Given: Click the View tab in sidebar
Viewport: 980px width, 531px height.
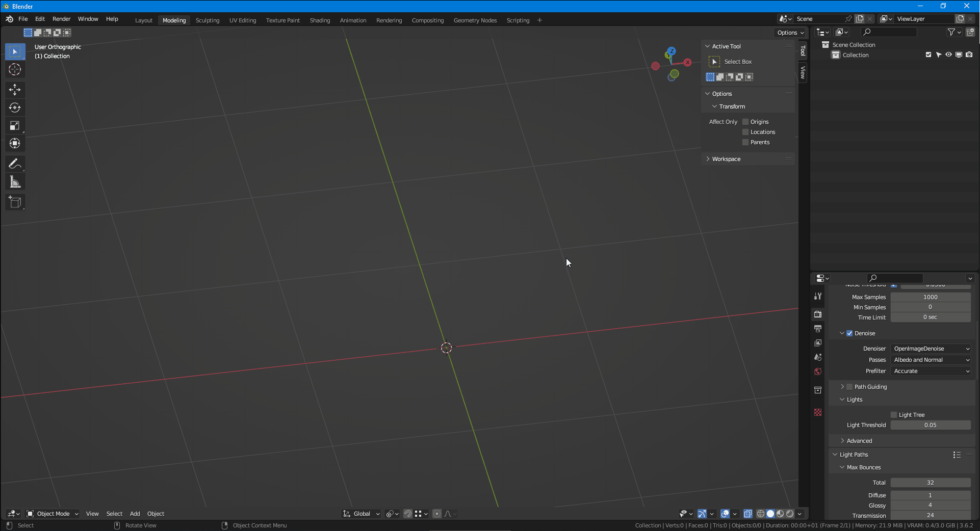Looking at the screenshot, I should [x=803, y=72].
